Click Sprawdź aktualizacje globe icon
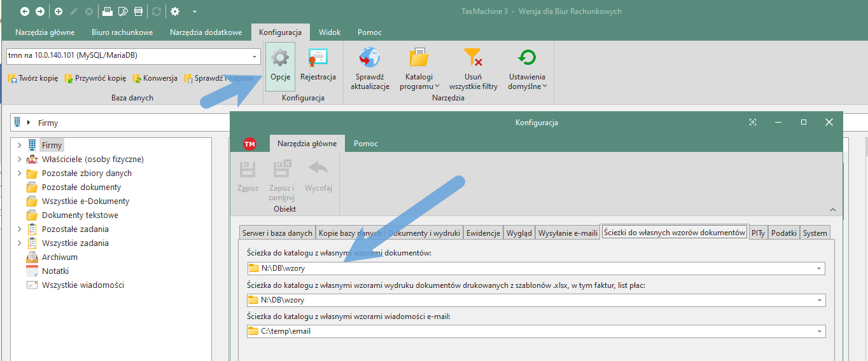Image resolution: width=868 pixels, height=361 pixels. (370, 59)
